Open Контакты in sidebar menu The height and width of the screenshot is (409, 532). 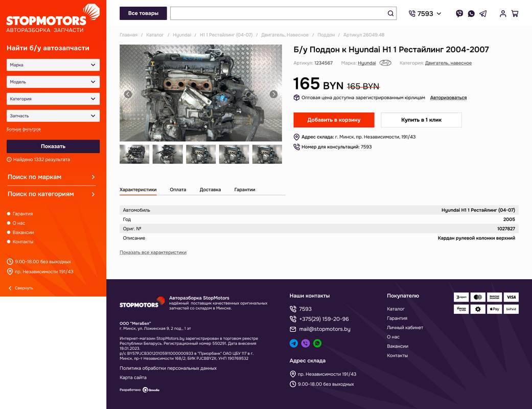click(22, 242)
